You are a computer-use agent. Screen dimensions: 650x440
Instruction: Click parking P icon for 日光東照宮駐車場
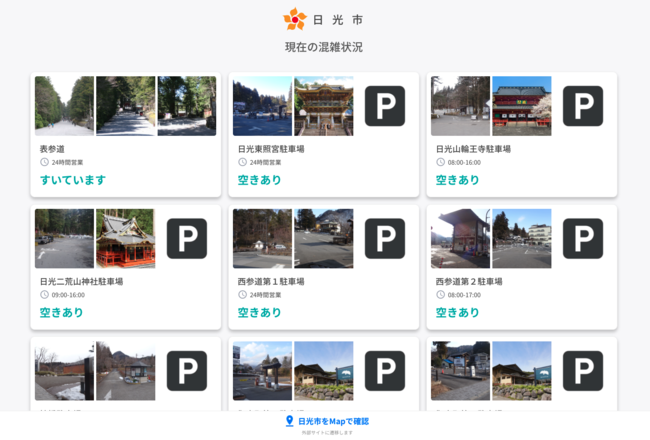click(x=384, y=106)
